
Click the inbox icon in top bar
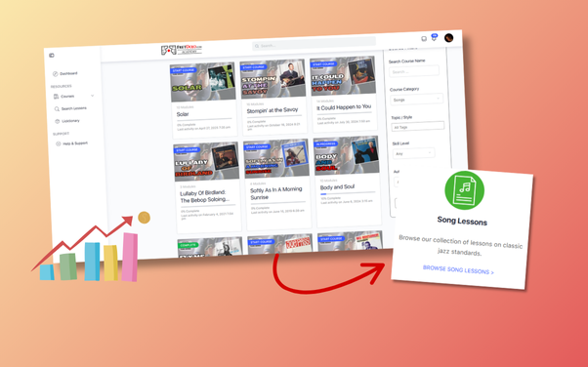click(424, 39)
